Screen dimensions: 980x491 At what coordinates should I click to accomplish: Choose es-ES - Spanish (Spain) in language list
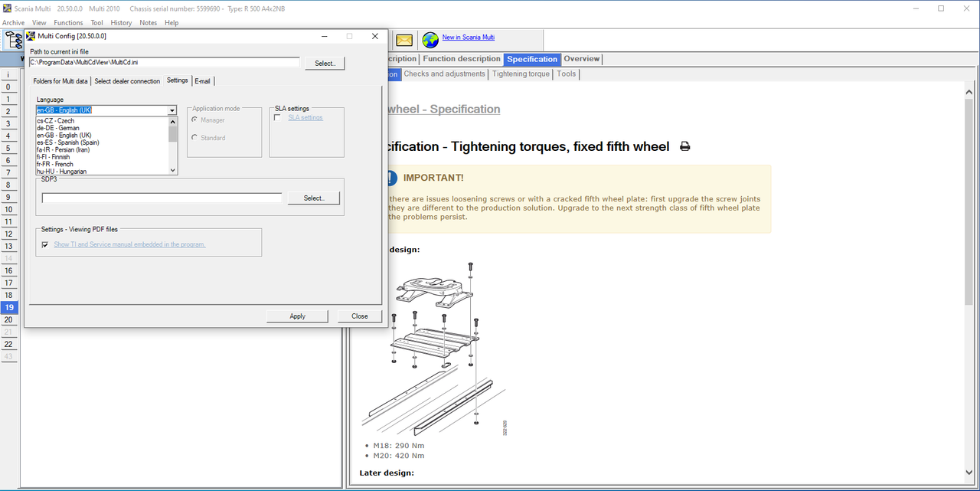(68, 142)
